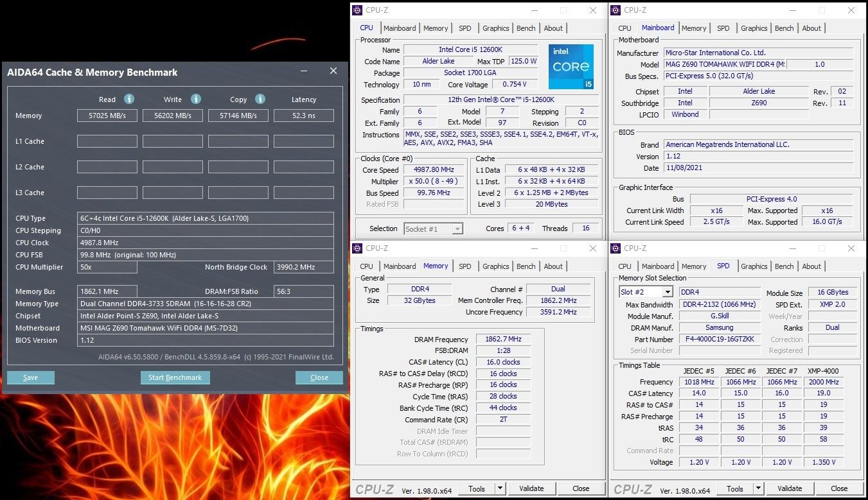Click Validate in the CPU-Z SPD-tab window
The width and height of the screenshot is (868, 500).
coord(790,489)
